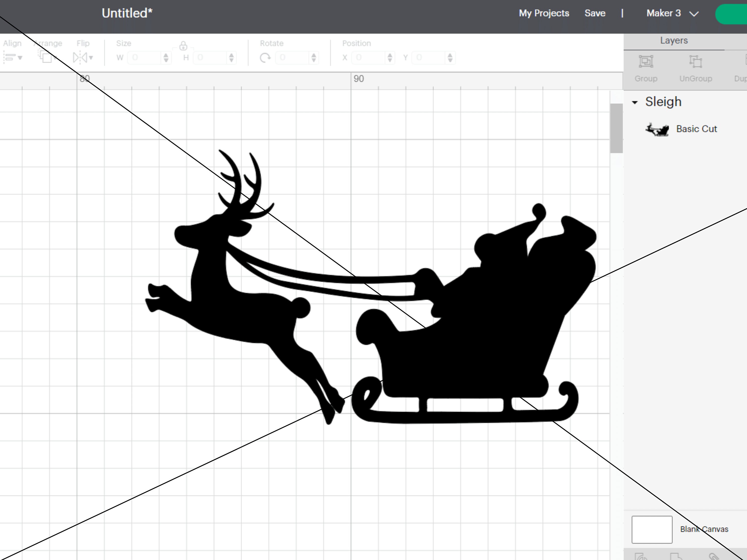Image resolution: width=747 pixels, height=560 pixels.
Task: Click the Position Y input field
Action: [x=429, y=58]
